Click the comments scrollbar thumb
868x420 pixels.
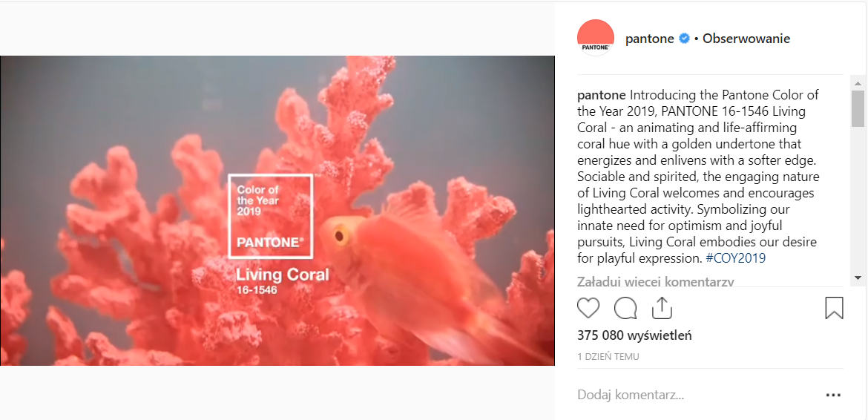(858, 108)
